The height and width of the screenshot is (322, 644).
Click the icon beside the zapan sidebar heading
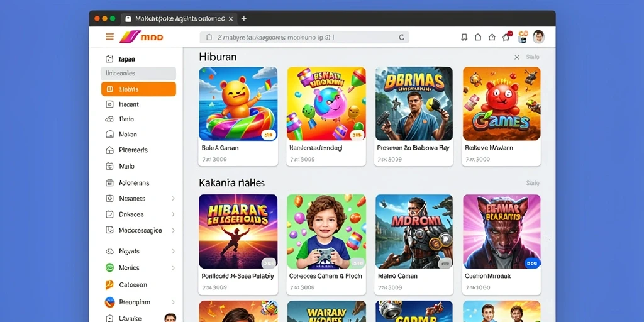(x=109, y=59)
